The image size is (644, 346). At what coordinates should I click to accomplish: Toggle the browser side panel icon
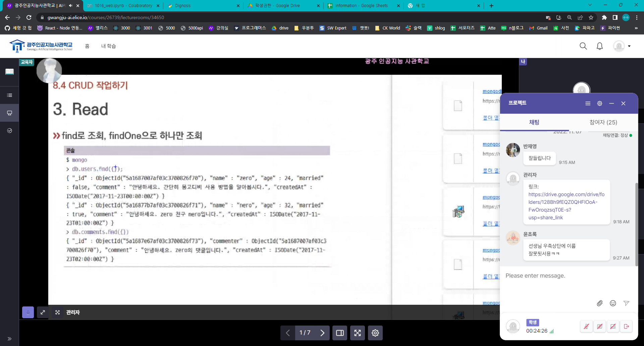coord(615,17)
